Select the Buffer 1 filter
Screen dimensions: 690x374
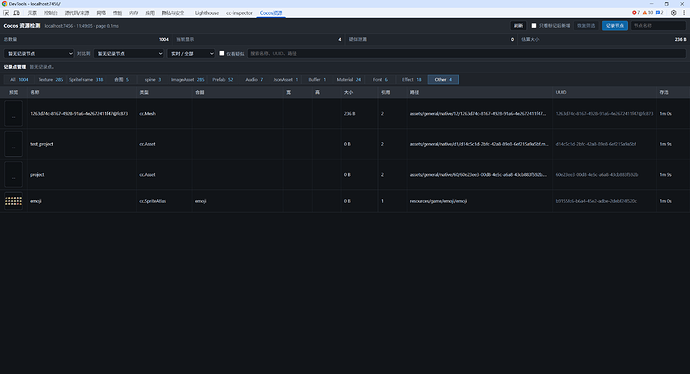(x=317, y=80)
